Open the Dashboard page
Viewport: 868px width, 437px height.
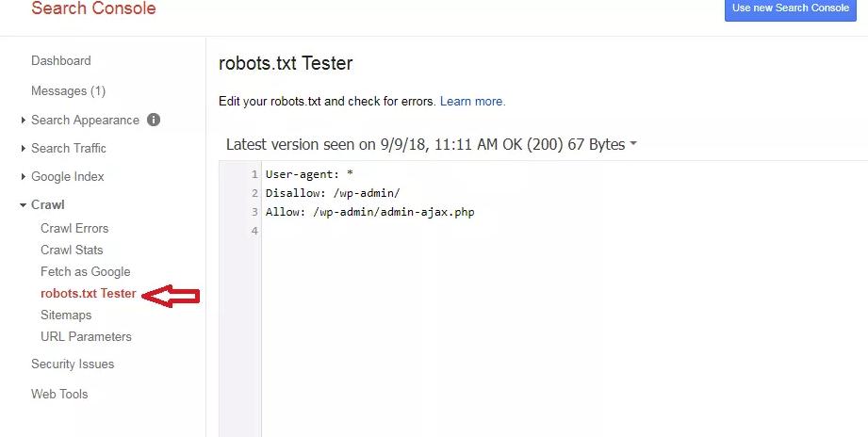(x=60, y=61)
